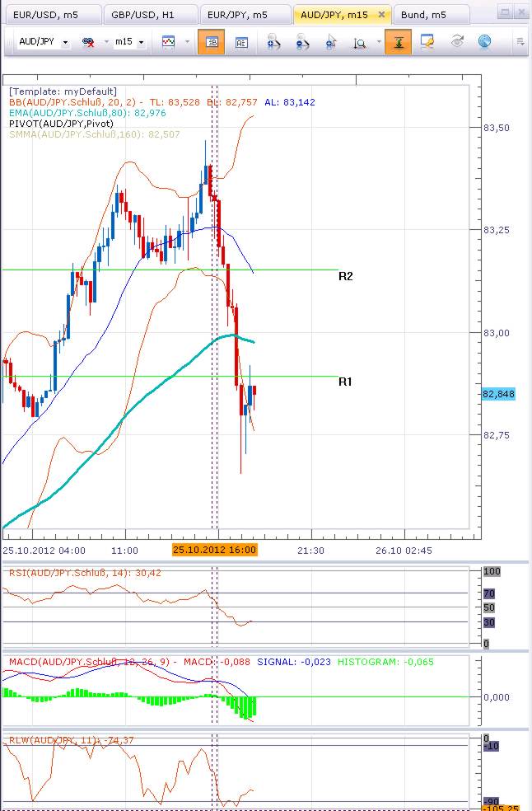The height and width of the screenshot is (811, 532).
Task: Click the 25.10.2012 04:00 axis label
Action: pos(44,551)
